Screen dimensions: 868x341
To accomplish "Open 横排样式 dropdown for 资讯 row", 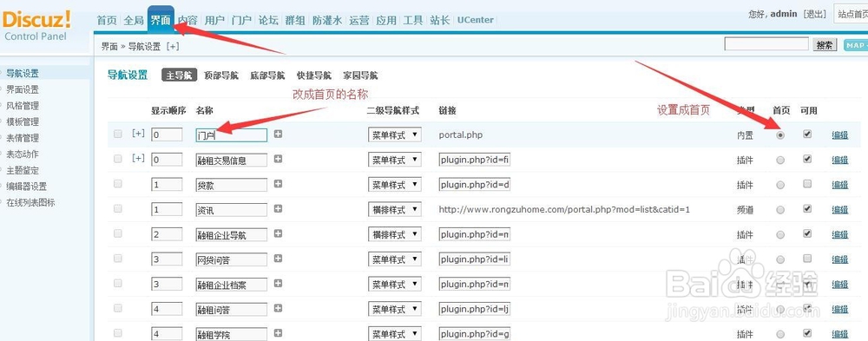I will coord(395,210).
